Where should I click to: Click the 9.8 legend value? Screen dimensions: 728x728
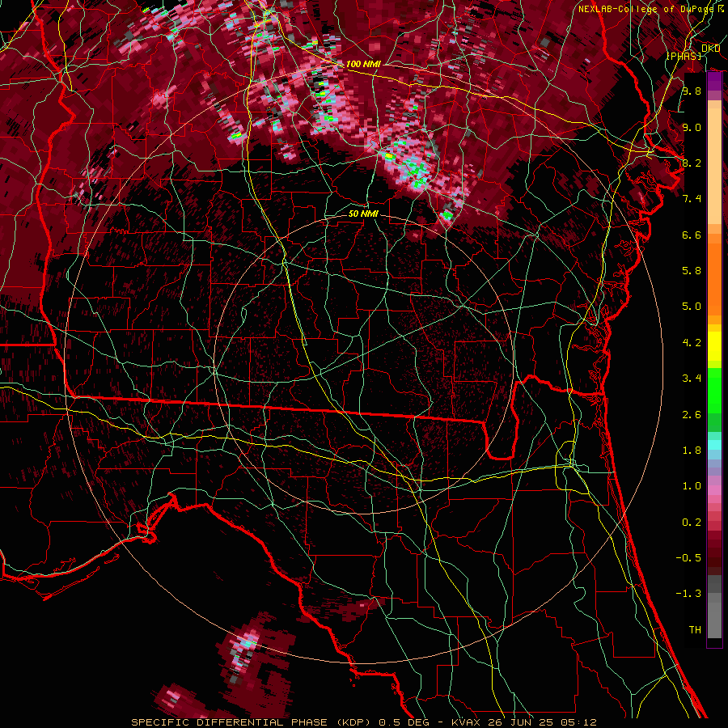692,91
